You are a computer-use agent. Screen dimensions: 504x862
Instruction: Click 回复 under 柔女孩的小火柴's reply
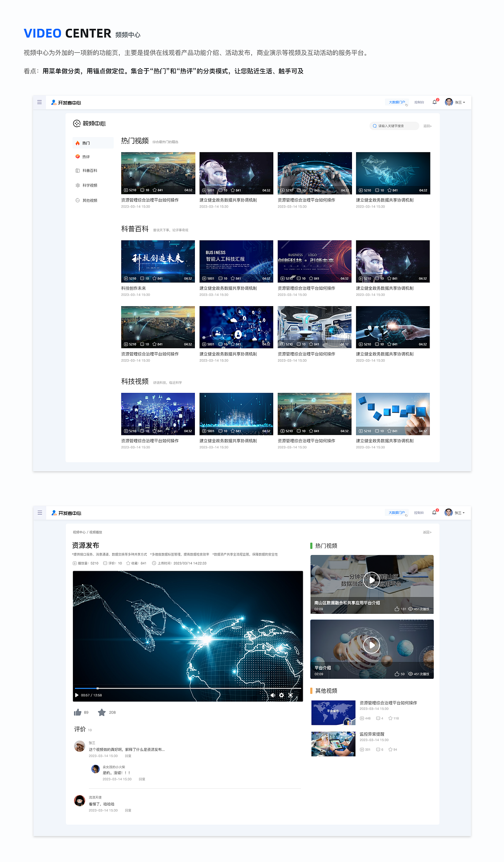[x=142, y=779]
